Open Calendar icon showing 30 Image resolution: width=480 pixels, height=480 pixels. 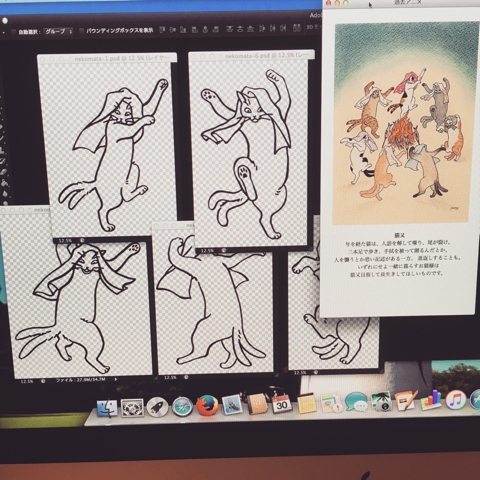click(x=282, y=403)
